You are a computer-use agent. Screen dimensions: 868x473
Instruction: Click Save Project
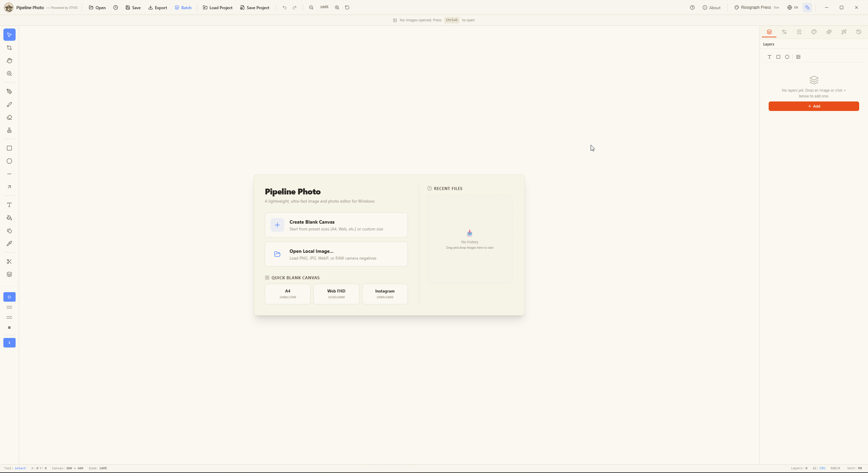[255, 7]
